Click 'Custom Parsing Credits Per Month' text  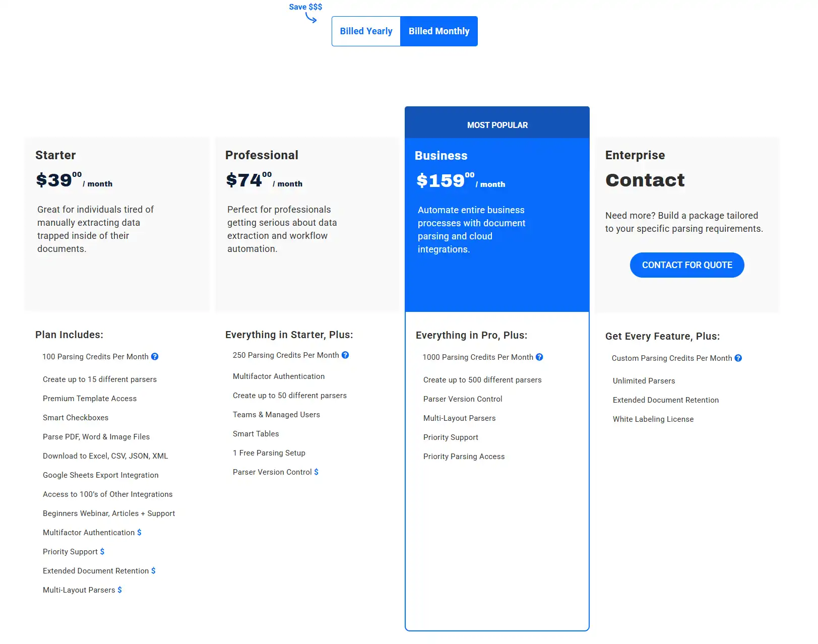[x=672, y=358]
